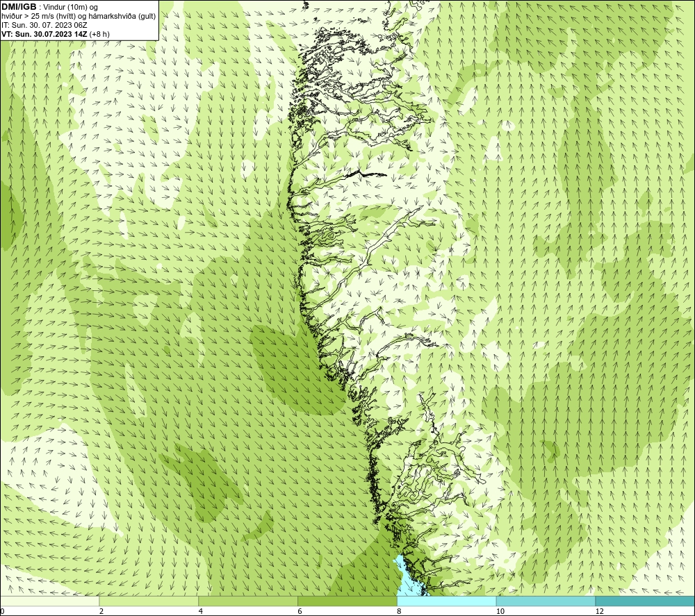
Task: Click the scale label '8'
Action: tap(400, 611)
